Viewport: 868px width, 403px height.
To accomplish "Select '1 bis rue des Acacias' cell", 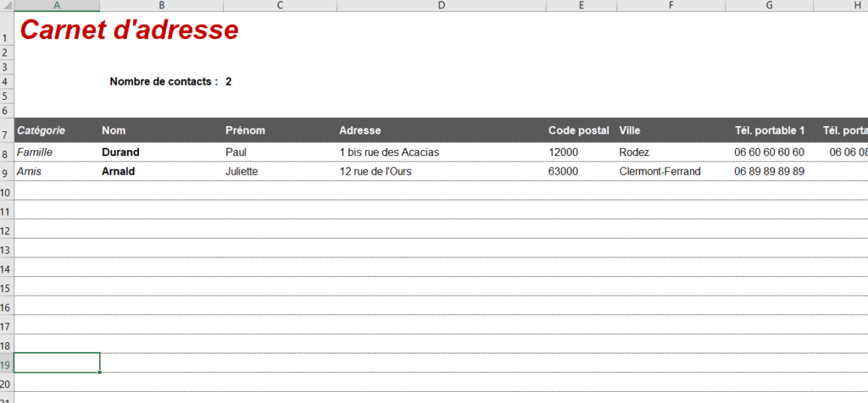I will pyautogui.click(x=441, y=152).
